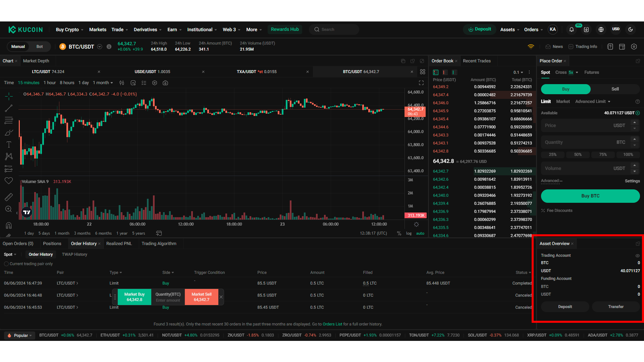This screenshot has width=644, height=362.
Task: Activate the magnet snapping tool
Action: click(9, 225)
